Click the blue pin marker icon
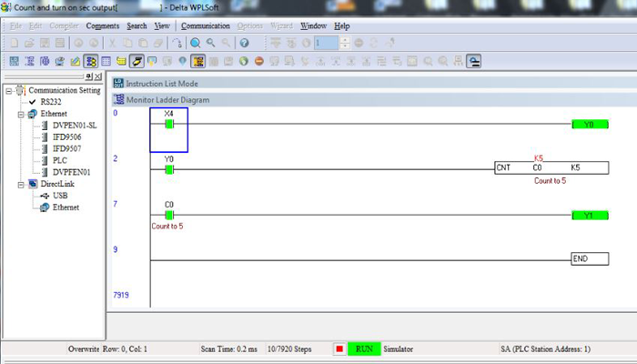Image resolution: width=637 pixels, height=364 pixels. (182, 61)
